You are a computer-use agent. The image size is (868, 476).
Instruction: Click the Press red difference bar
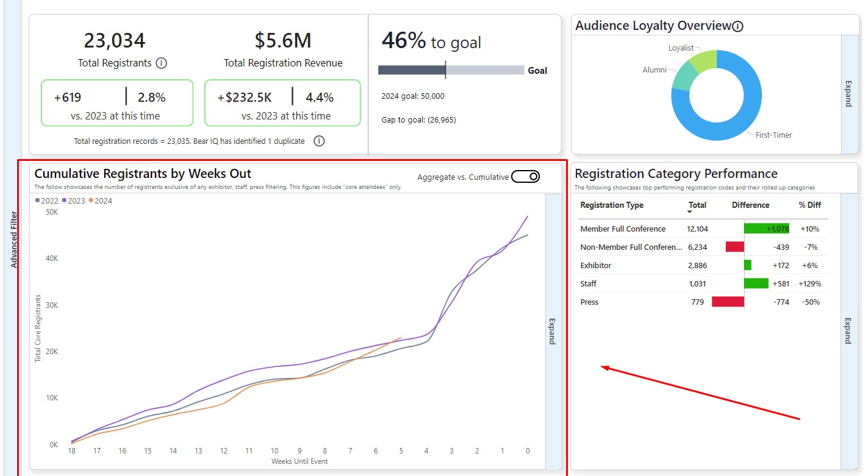[728, 302]
